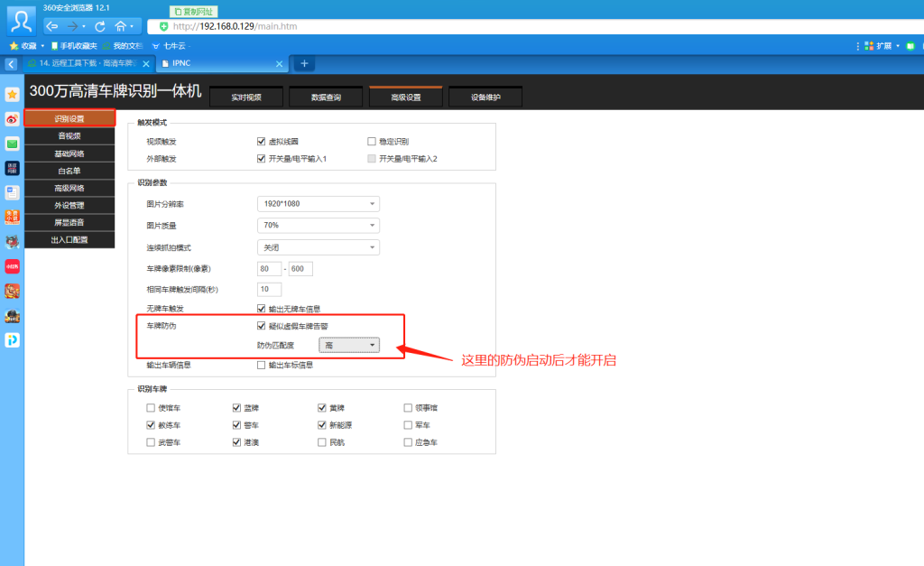Select 白名单 in the left menu
Viewport: 924px width, 566px height.
pos(69,171)
